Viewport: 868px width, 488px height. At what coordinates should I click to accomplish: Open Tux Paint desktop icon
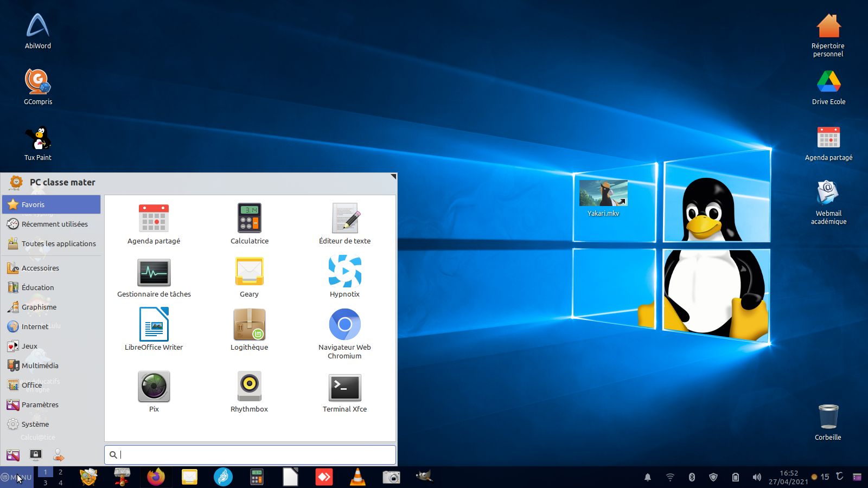click(x=38, y=143)
